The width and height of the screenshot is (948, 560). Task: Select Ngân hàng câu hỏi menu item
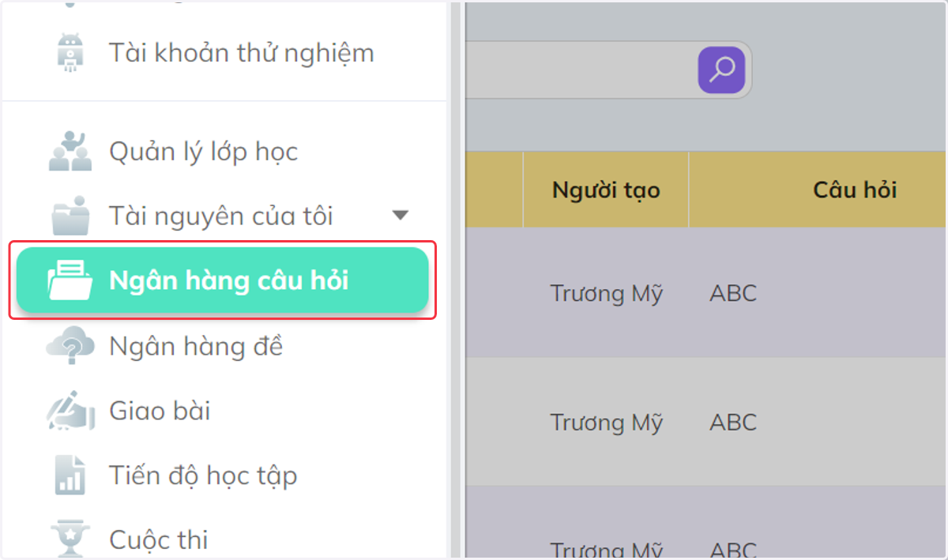[x=223, y=280]
